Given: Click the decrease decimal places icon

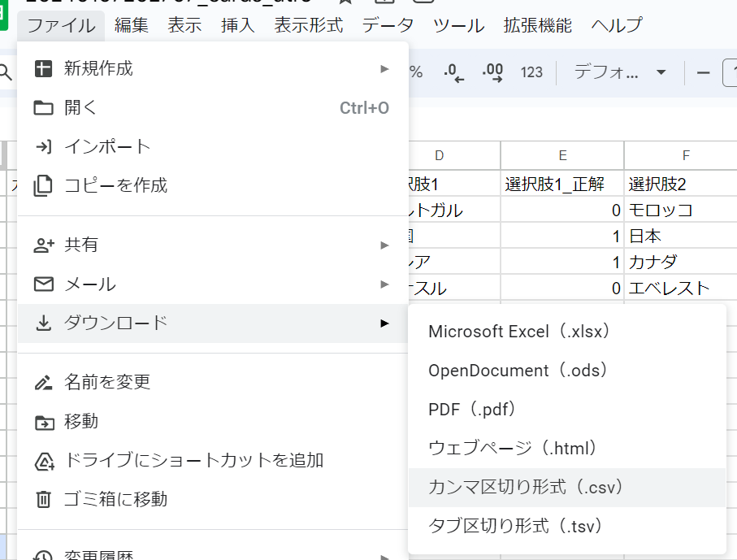Looking at the screenshot, I should 453,72.
